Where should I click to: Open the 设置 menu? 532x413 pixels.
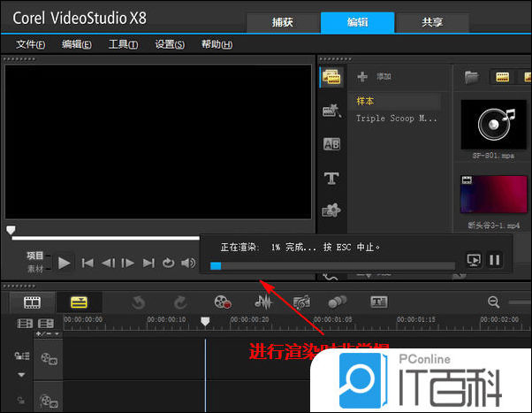170,44
